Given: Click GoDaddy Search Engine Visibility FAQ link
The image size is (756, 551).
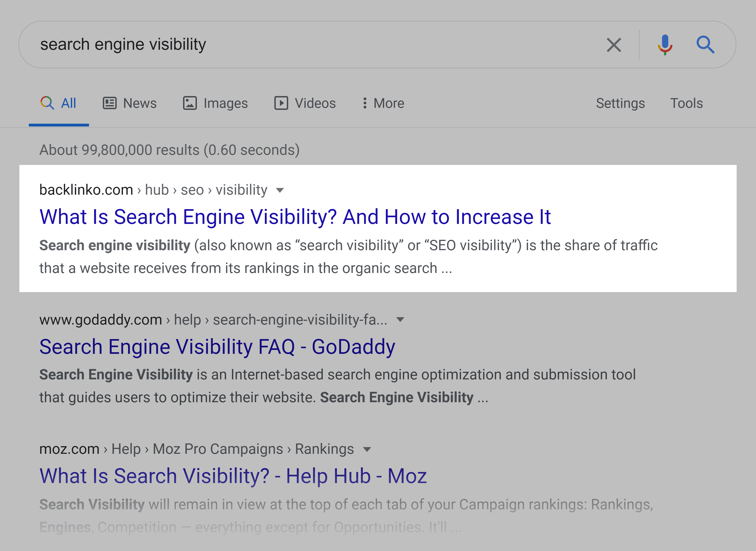Looking at the screenshot, I should click(x=217, y=346).
